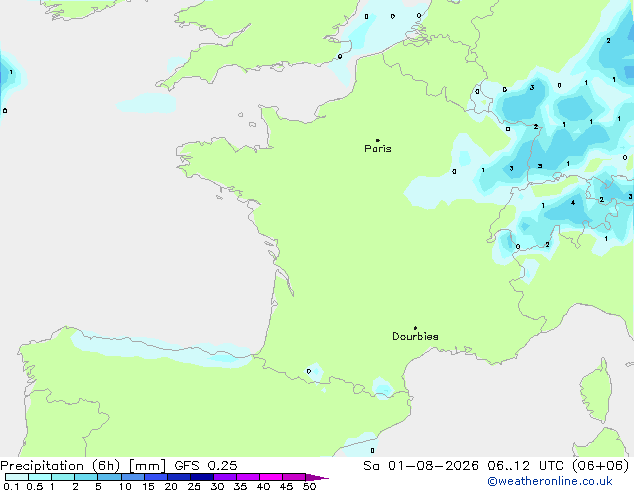The image size is (634, 490).
Task: Click the legend value '0.1'
Action: click(x=11, y=486)
